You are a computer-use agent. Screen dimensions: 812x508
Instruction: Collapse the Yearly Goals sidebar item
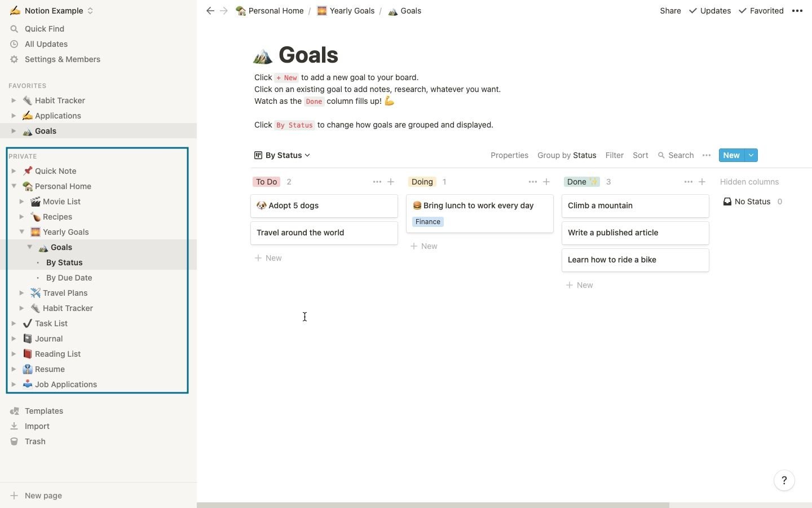click(21, 232)
